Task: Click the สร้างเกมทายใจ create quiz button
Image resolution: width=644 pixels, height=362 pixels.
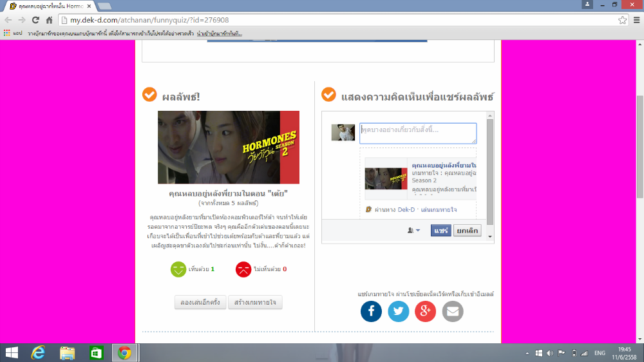Action: tap(255, 302)
